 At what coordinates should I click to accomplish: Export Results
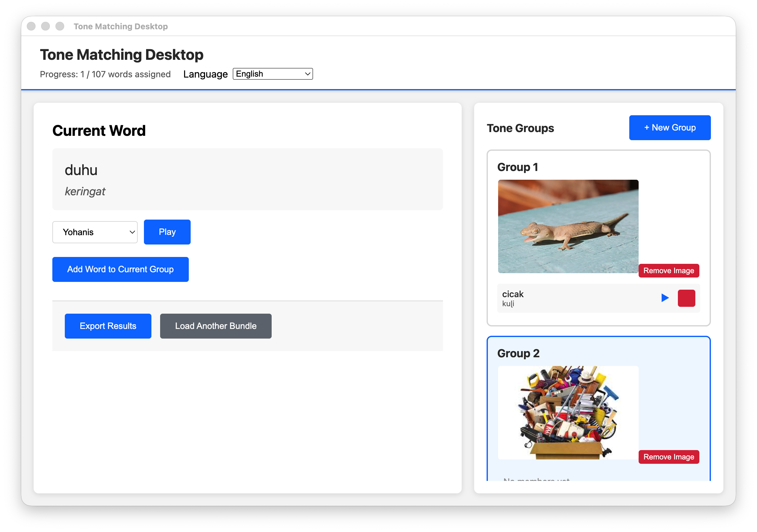(108, 326)
